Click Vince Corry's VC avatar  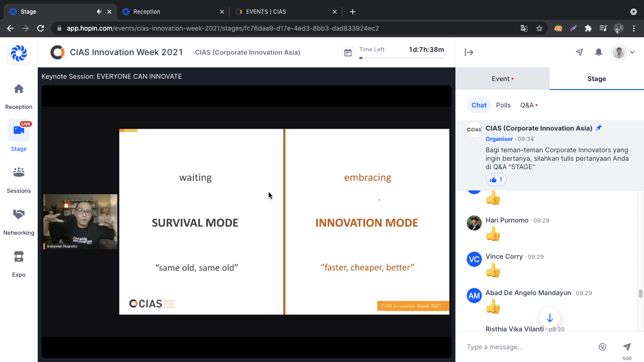[474, 259]
